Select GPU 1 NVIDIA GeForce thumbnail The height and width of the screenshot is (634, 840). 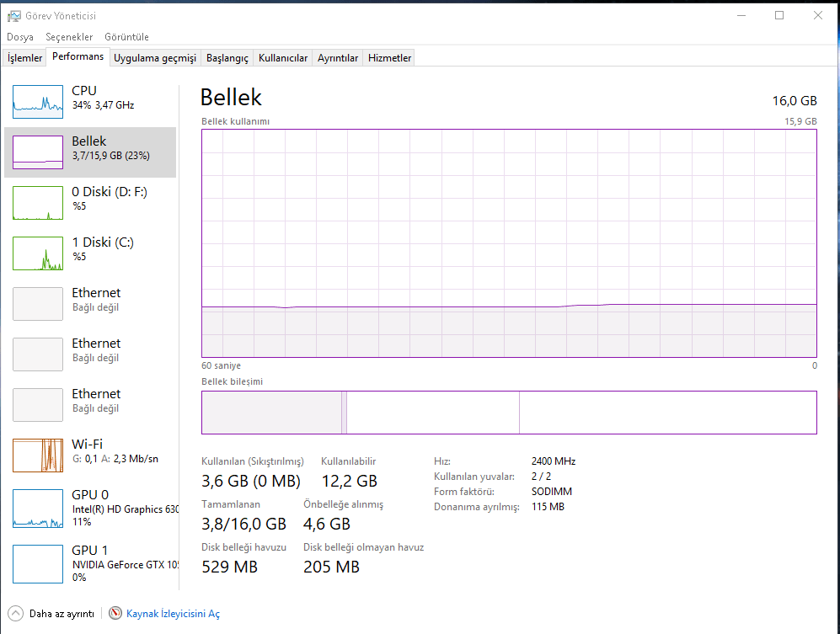[x=38, y=563]
